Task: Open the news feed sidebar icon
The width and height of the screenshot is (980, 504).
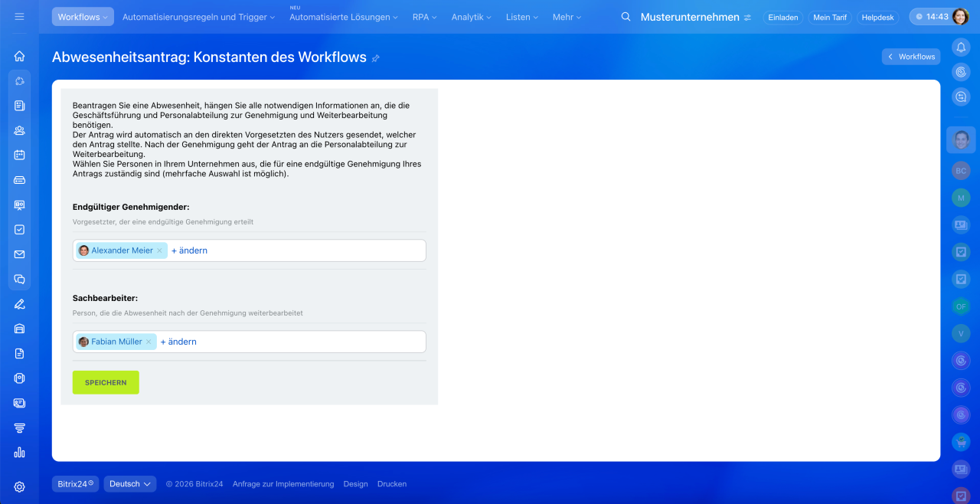Action: 19,106
